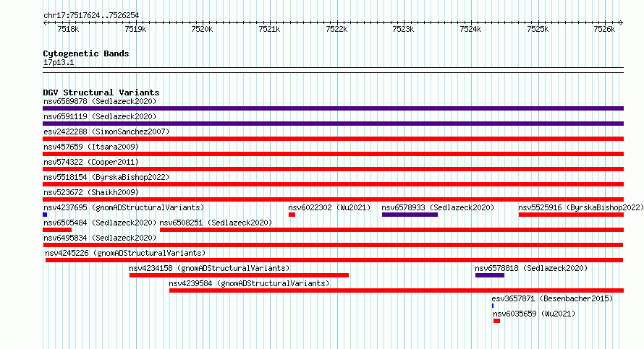644x349 pixels.
Task: Click the ruler's right arrow end
Action: click(622, 23)
